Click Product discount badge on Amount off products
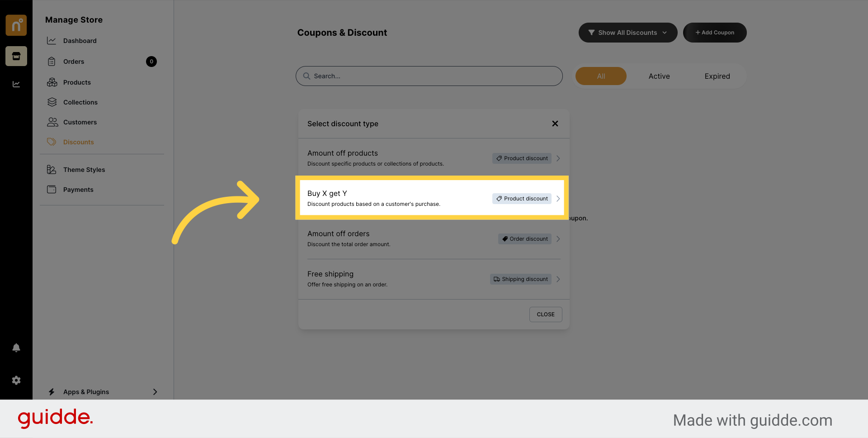The height and width of the screenshot is (438, 868). pos(522,158)
